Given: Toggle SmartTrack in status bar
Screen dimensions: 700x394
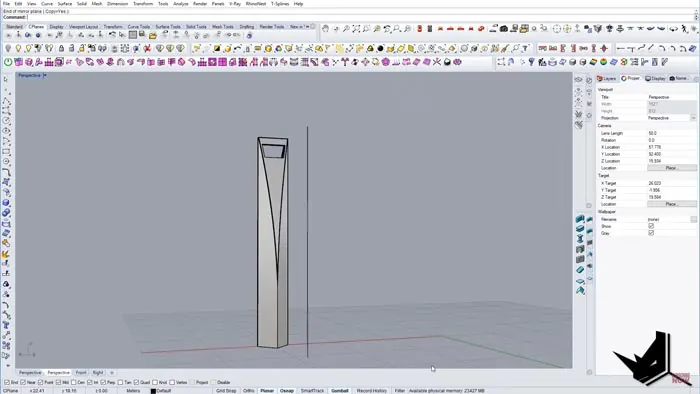Looking at the screenshot, I should point(312,391).
